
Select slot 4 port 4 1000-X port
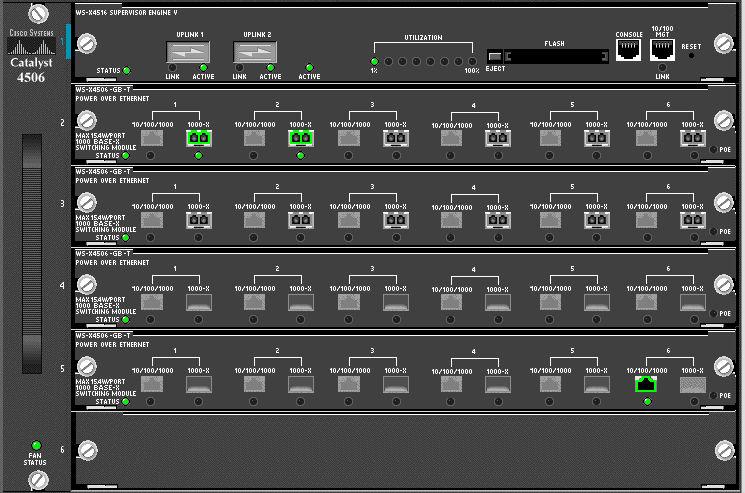(497, 303)
